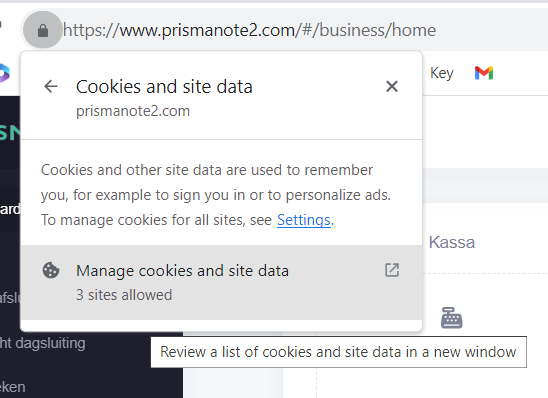Click the 'Cookies and site data' title

click(164, 87)
